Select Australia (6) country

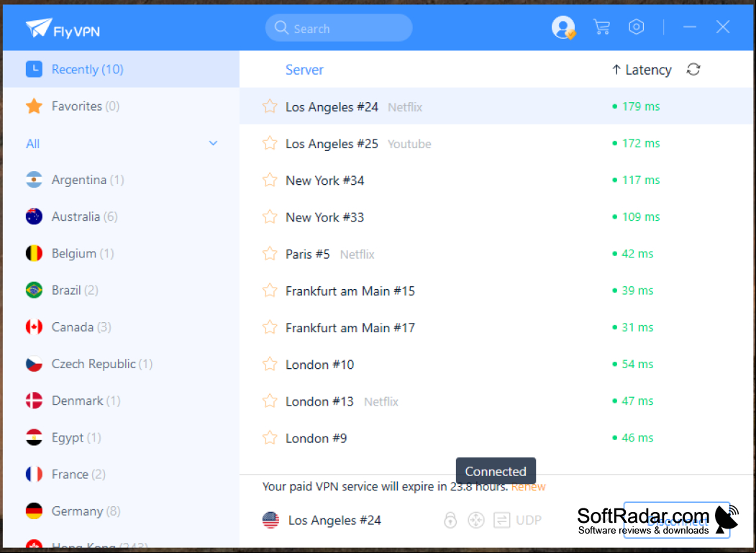tap(121, 216)
